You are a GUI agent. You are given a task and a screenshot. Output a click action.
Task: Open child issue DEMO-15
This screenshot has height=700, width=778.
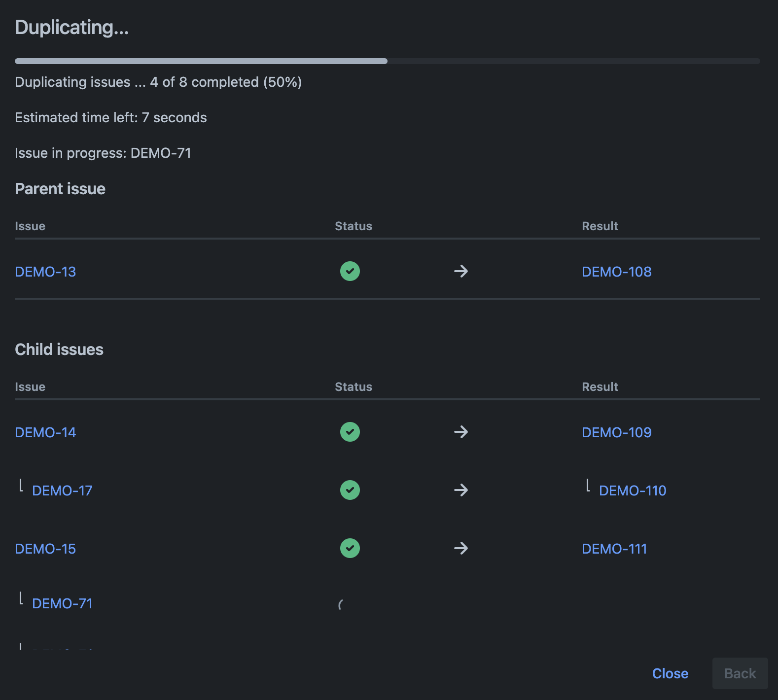pos(45,549)
